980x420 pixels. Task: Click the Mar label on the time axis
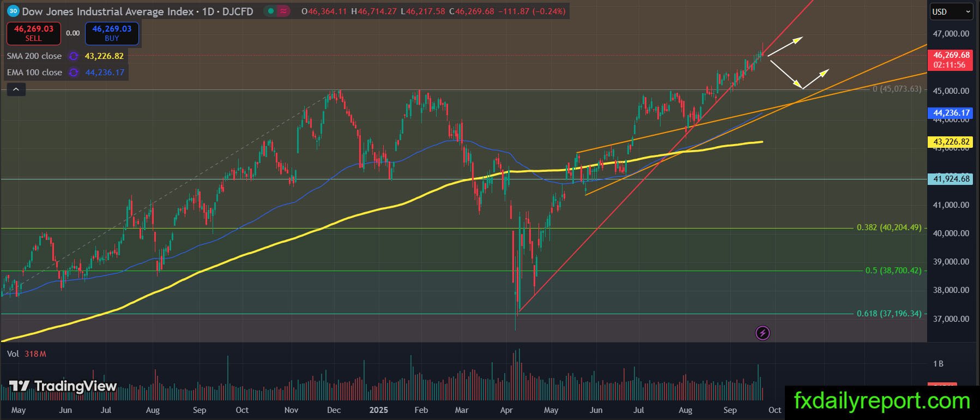462,410
